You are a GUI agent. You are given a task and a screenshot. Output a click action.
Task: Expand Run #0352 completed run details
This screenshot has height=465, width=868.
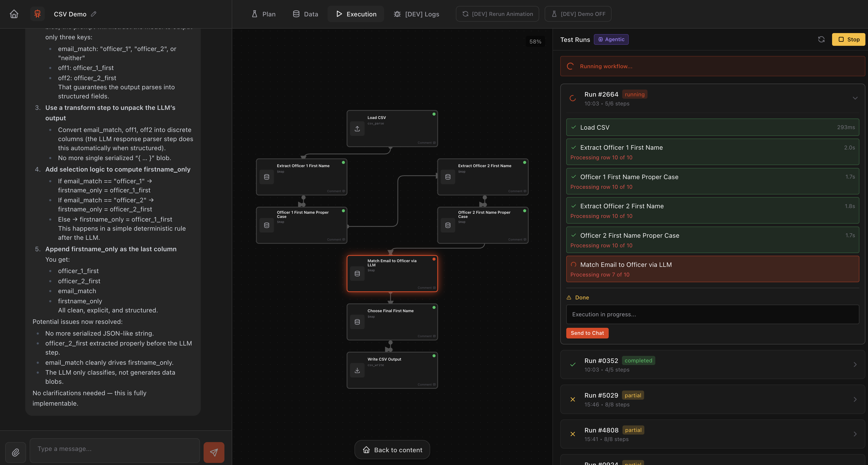click(x=855, y=364)
